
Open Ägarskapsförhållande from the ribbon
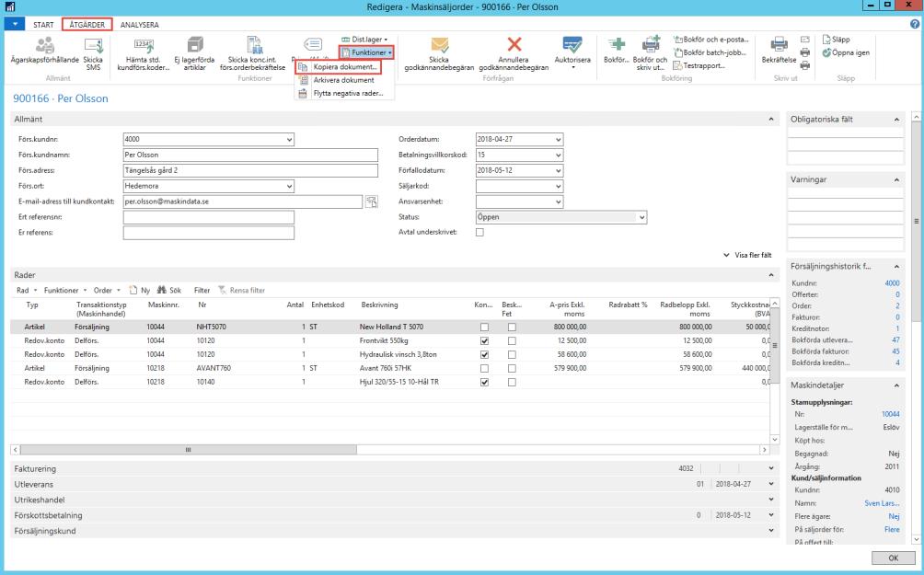tap(45, 51)
